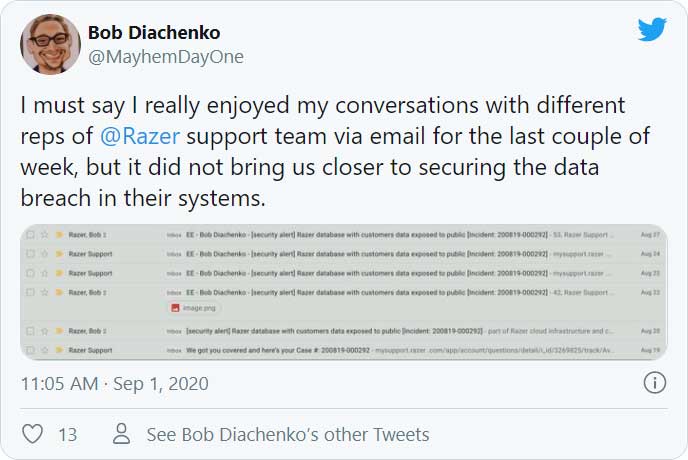See Bob Diachenko's other Tweets
The width and height of the screenshot is (688, 460).
click(288, 434)
